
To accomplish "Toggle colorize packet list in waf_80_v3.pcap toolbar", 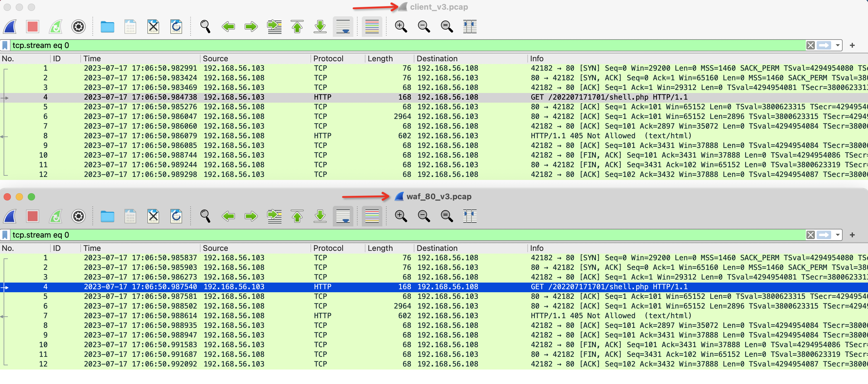I will tap(372, 216).
